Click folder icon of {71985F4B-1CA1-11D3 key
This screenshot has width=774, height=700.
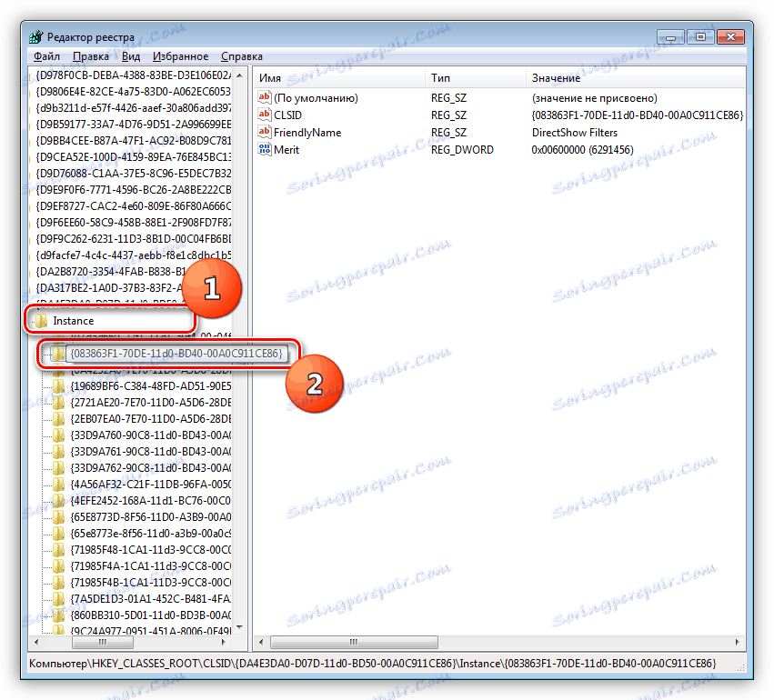(58, 582)
